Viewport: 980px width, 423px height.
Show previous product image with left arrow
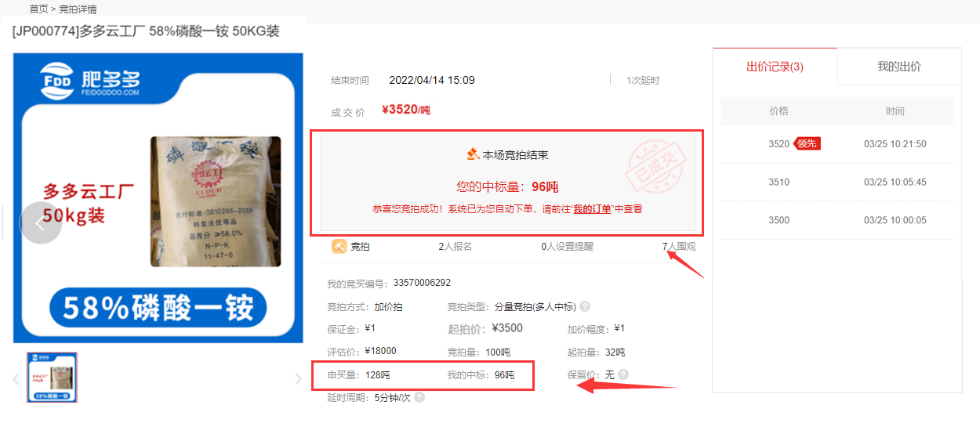tap(41, 222)
